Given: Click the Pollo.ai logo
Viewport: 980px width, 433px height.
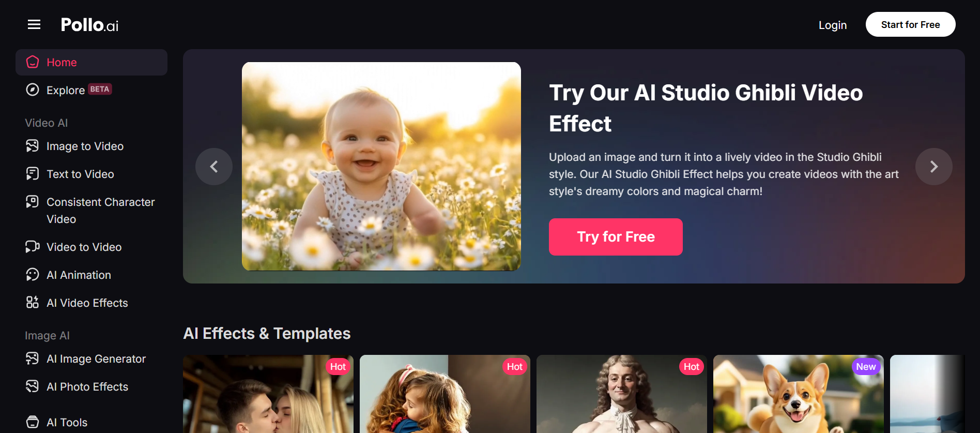Looking at the screenshot, I should click(x=89, y=25).
